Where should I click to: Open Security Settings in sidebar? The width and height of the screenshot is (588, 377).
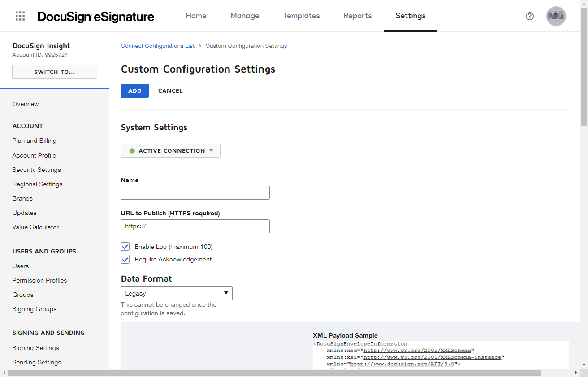coord(37,170)
